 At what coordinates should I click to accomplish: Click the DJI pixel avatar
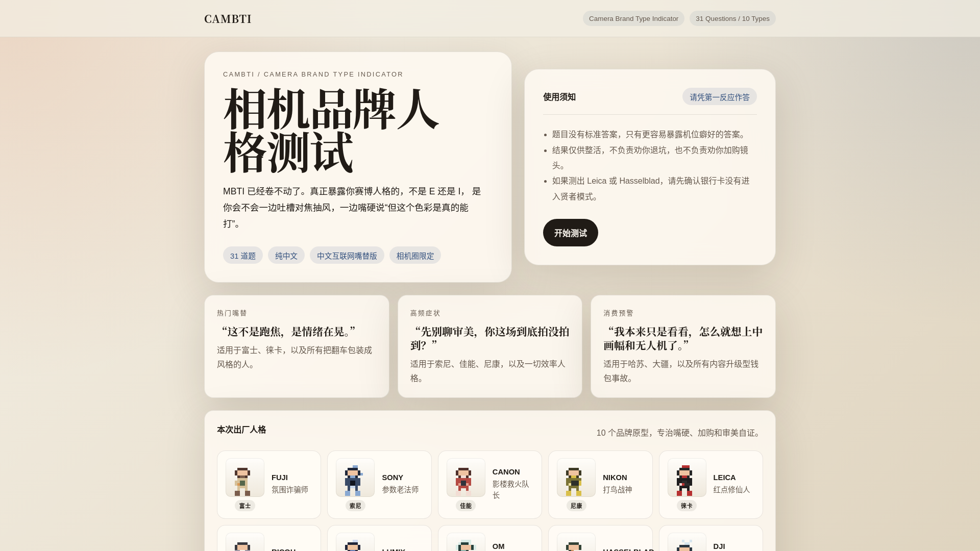[687, 542]
